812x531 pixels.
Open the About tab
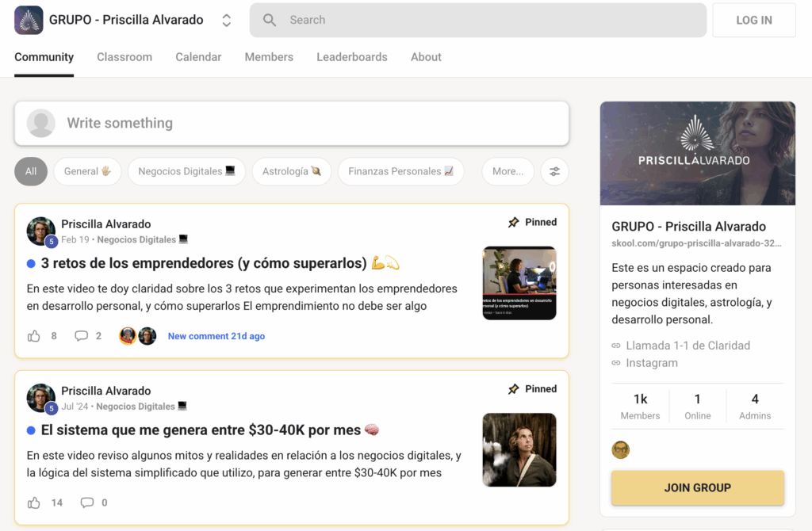[x=426, y=57]
